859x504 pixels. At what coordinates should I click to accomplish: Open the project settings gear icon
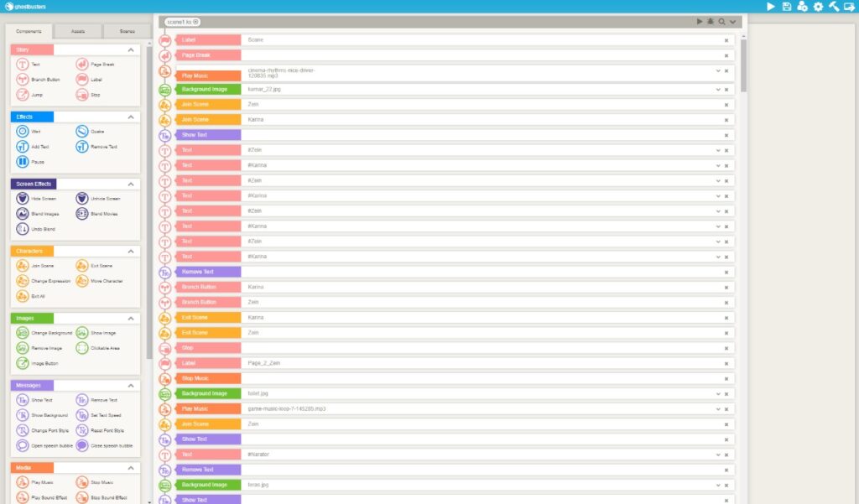point(818,7)
